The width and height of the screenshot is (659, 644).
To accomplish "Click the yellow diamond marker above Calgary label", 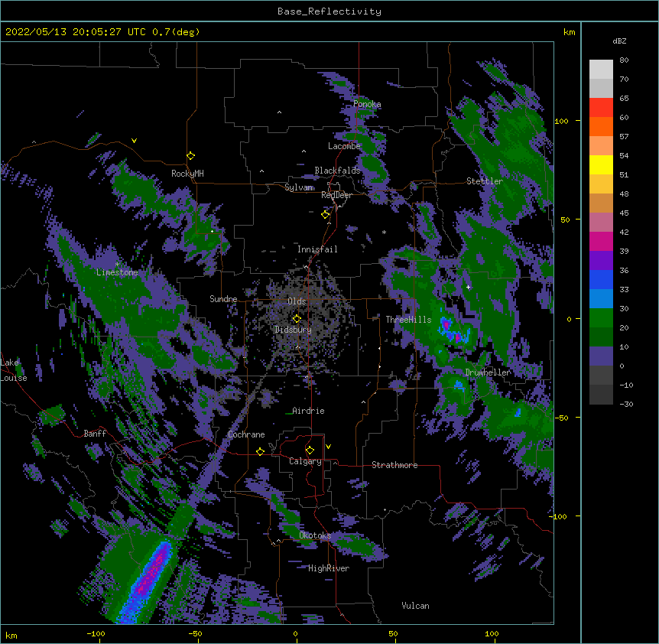I will (x=310, y=450).
